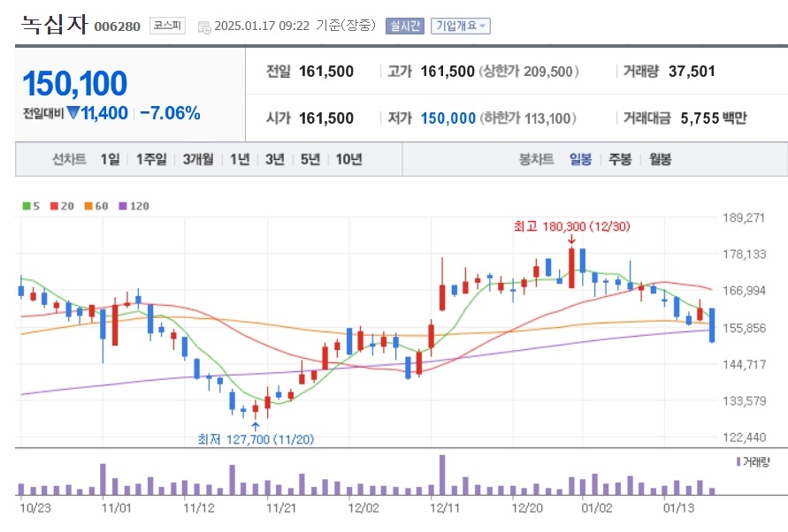This screenshot has width=788, height=532.
Task: Click the 144,717 price axis label
Action: point(745,364)
